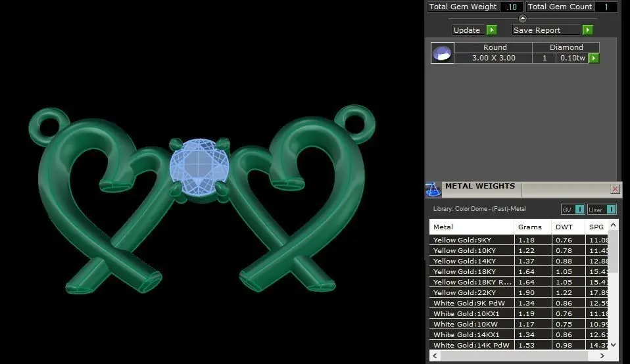Click the Total Gem Weight value field
The height and width of the screenshot is (364, 630).
tap(512, 7)
